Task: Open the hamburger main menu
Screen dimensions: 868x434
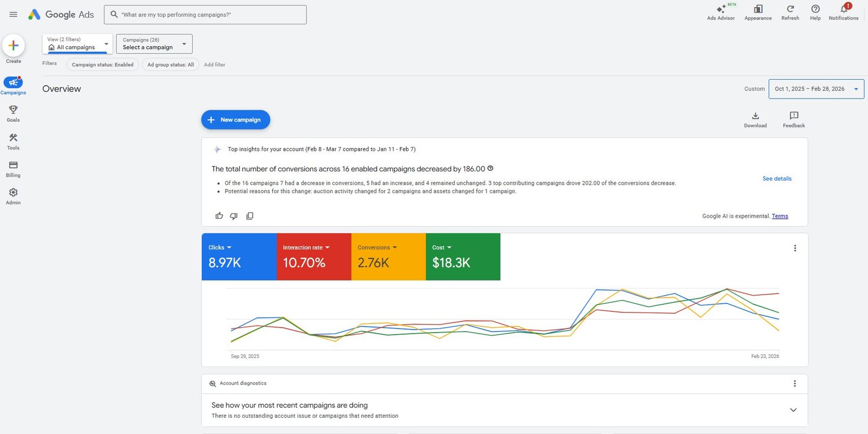Action: click(x=13, y=15)
